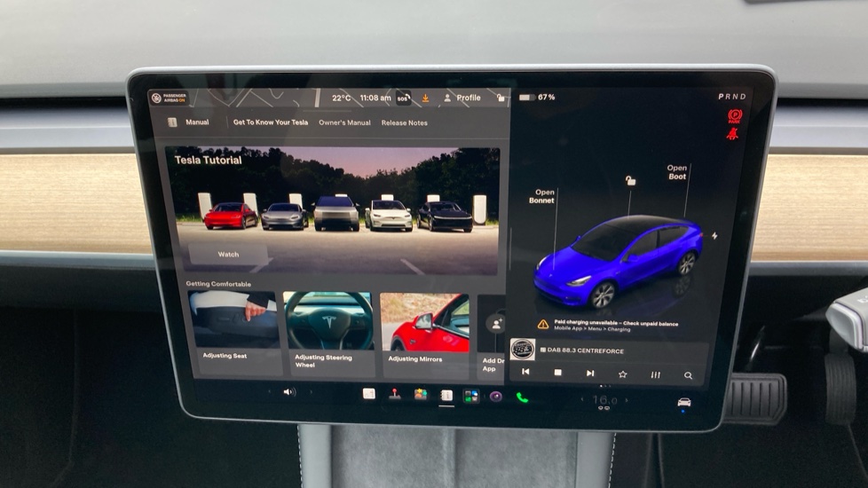Favourite the station with star icon

tap(622, 374)
